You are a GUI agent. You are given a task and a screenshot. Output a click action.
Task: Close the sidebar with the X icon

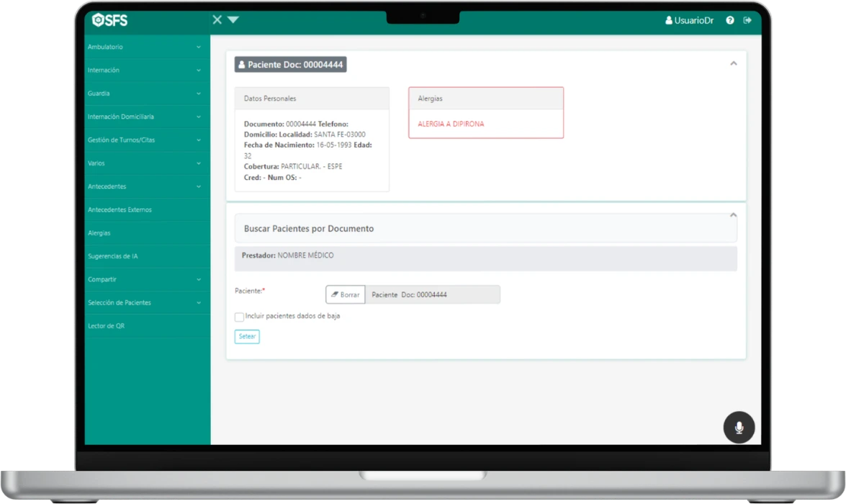coord(217,20)
